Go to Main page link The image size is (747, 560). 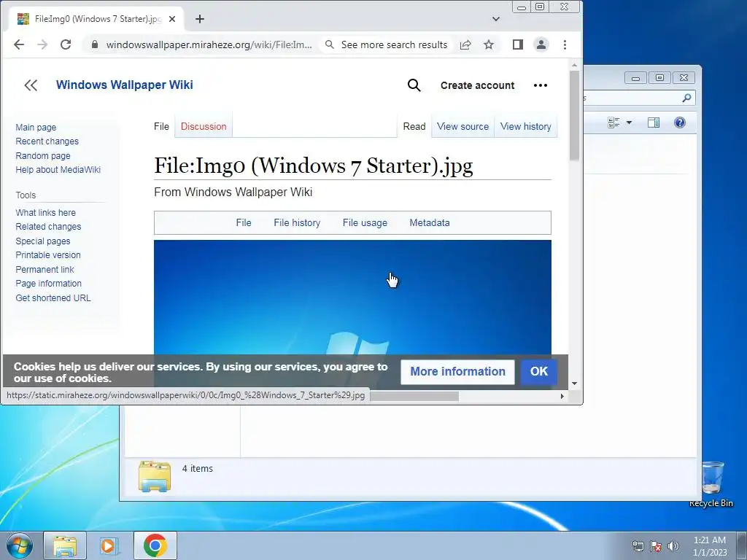[x=36, y=127]
